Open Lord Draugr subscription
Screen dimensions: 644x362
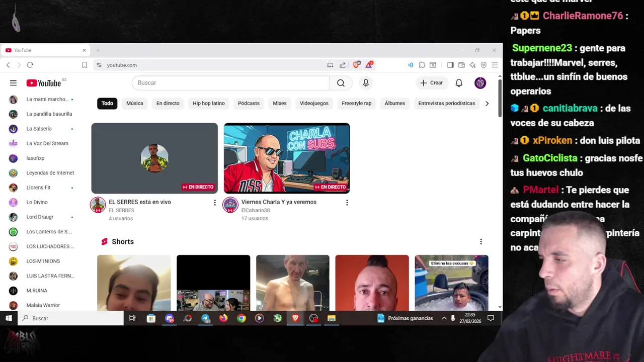42,217
